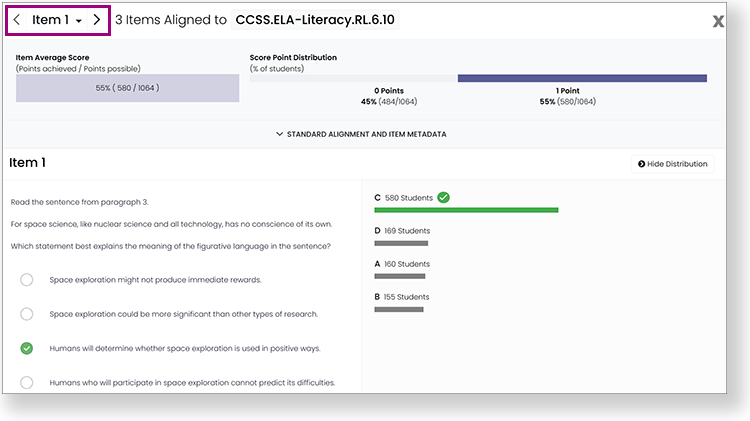This screenshot has height=421, width=750.
Task: Click the B 155 Students bar
Action: click(x=400, y=309)
